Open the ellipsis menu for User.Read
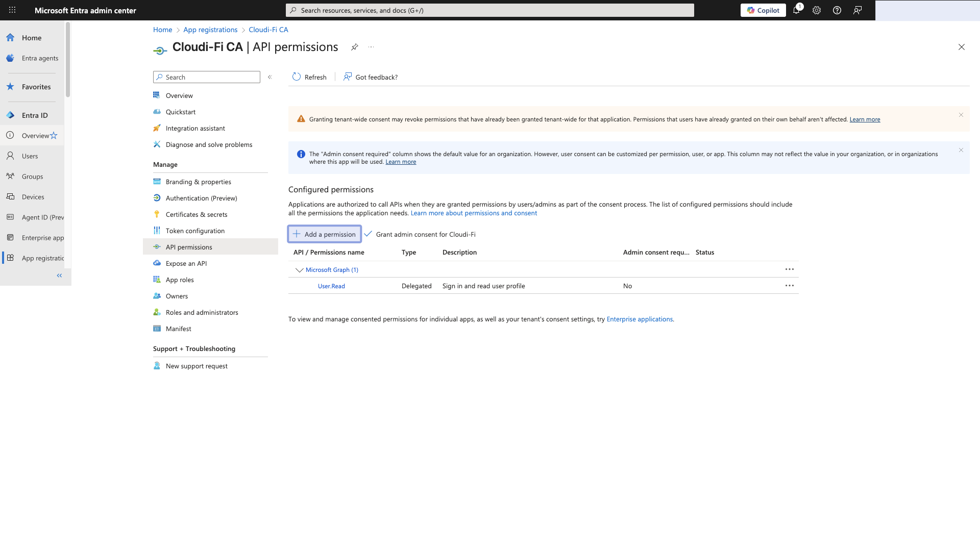 789,286
